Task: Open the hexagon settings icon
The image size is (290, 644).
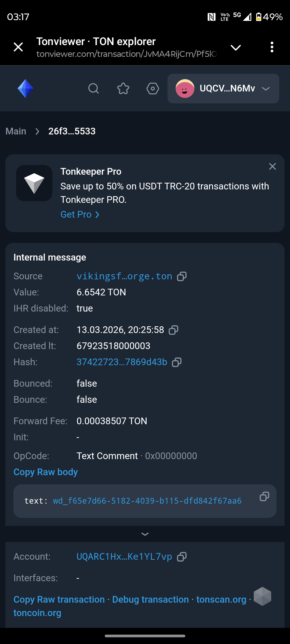Action: pyautogui.click(x=153, y=88)
